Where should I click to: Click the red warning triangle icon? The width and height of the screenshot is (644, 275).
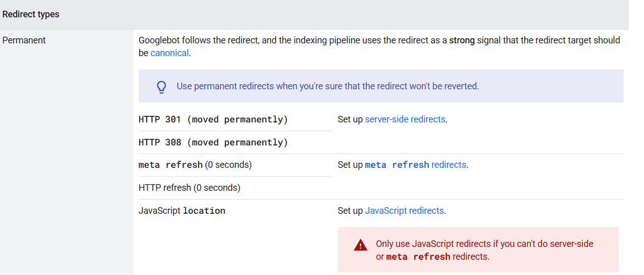tap(360, 245)
